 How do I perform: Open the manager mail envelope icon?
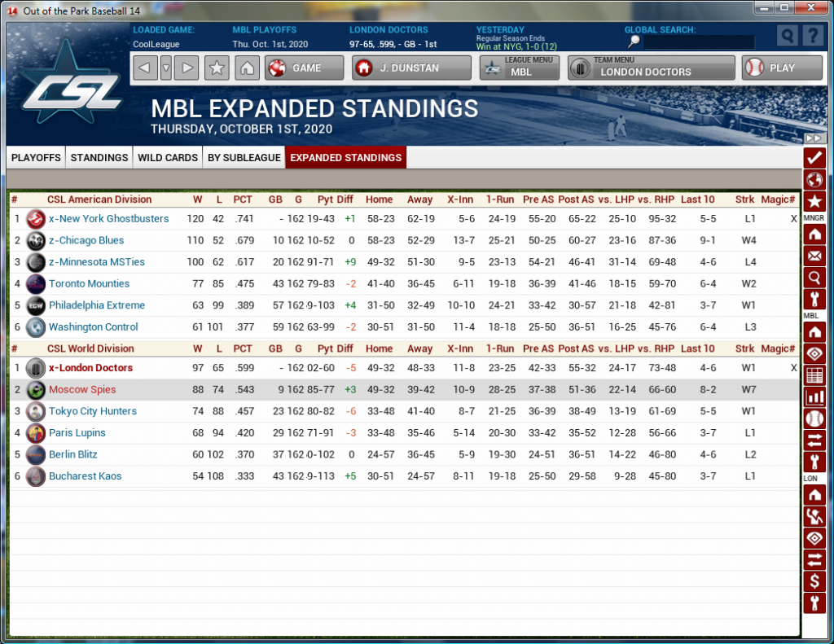click(x=814, y=256)
